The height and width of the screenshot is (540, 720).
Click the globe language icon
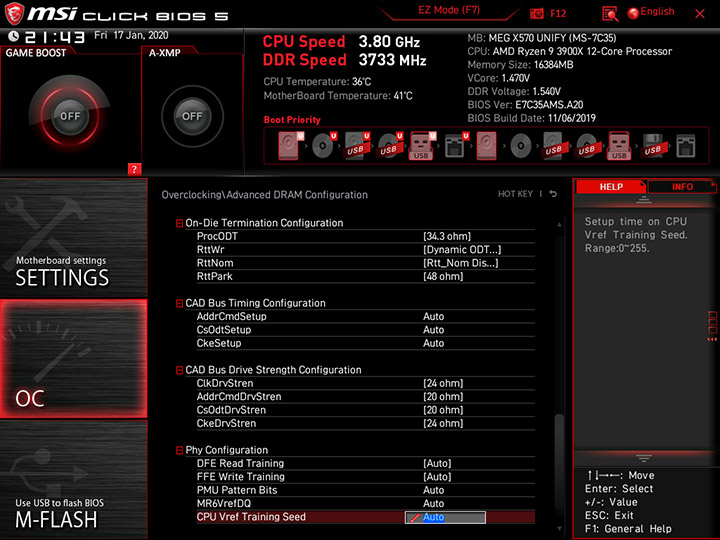633,14
